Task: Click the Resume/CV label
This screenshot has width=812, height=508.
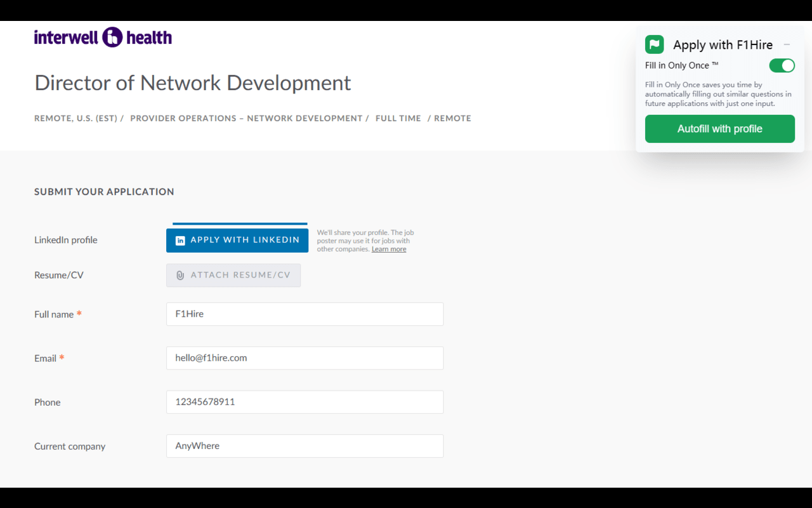Action: tap(59, 275)
